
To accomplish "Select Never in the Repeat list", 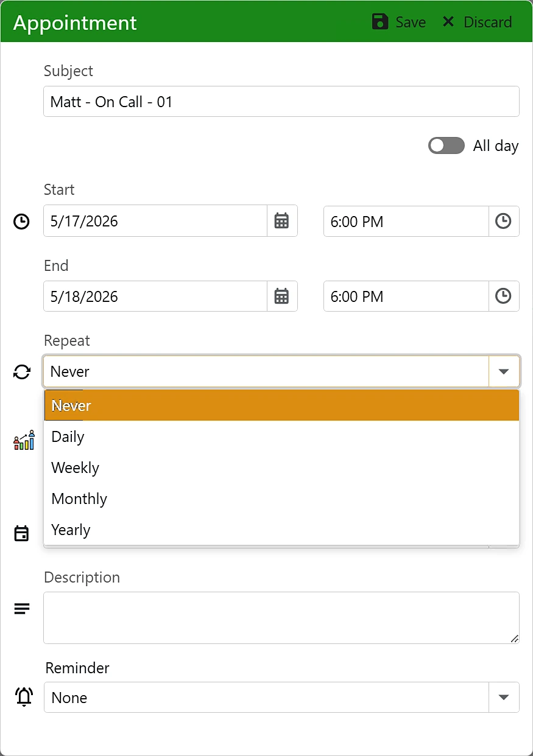I will tap(281, 405).
